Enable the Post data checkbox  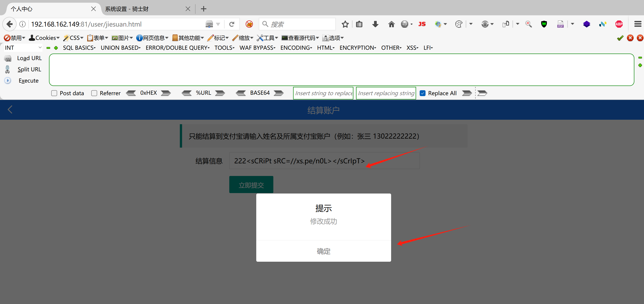pos(54,93)
